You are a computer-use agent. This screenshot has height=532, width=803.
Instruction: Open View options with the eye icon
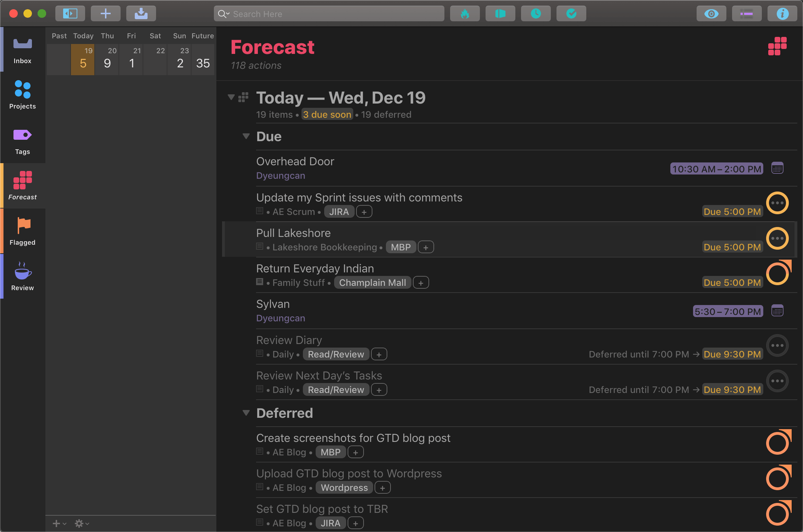pos(711,13)
